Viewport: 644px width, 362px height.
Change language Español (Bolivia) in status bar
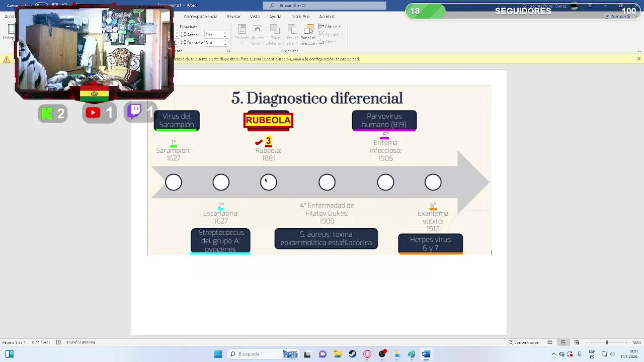(81, 342)
